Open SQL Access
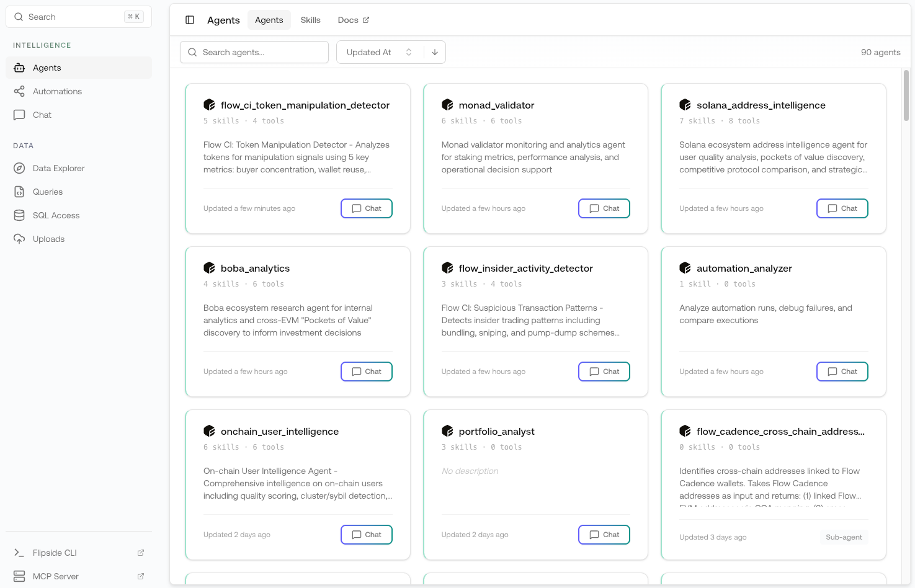Screen dimensions: 915x588 (56, 215)
